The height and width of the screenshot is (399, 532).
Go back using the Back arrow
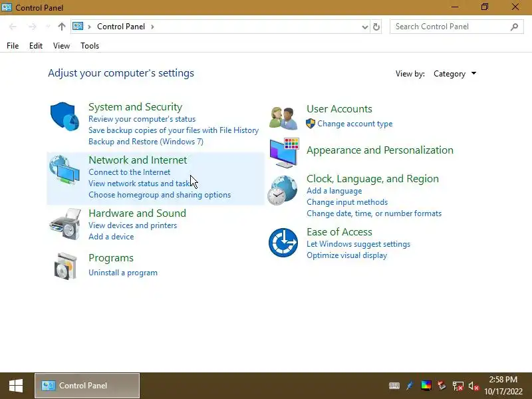[13, 27]
